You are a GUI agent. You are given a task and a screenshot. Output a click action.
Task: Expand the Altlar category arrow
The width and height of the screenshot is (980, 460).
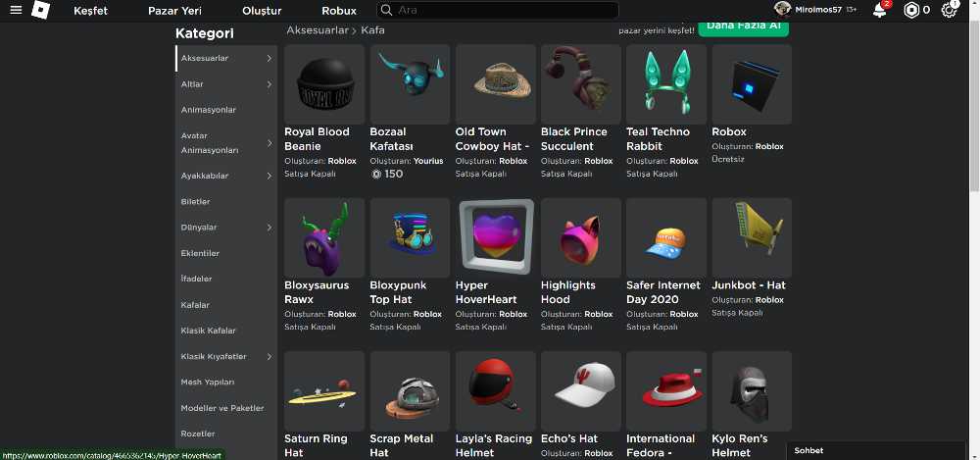pyautogui.click(x=269, y=84)
